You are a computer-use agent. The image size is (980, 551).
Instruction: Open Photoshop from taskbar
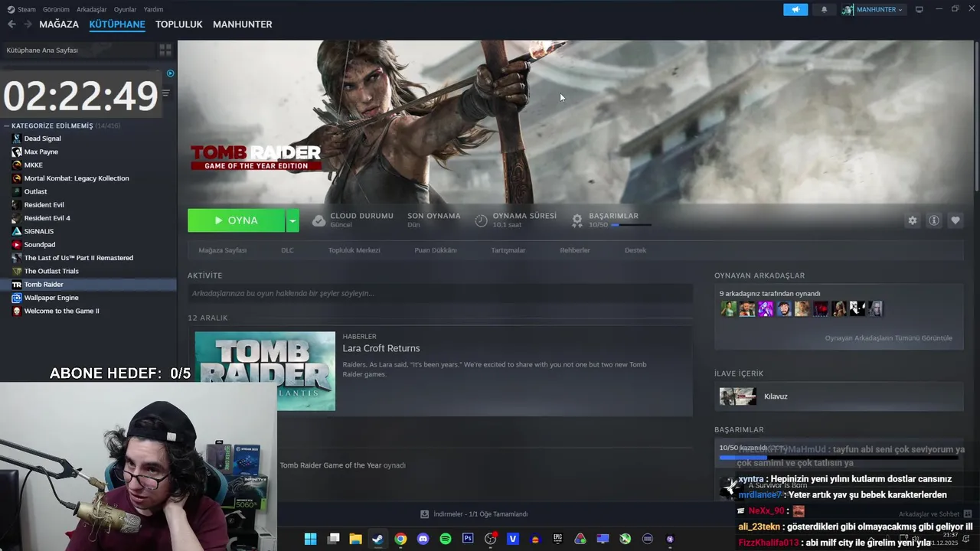[468, 539]
